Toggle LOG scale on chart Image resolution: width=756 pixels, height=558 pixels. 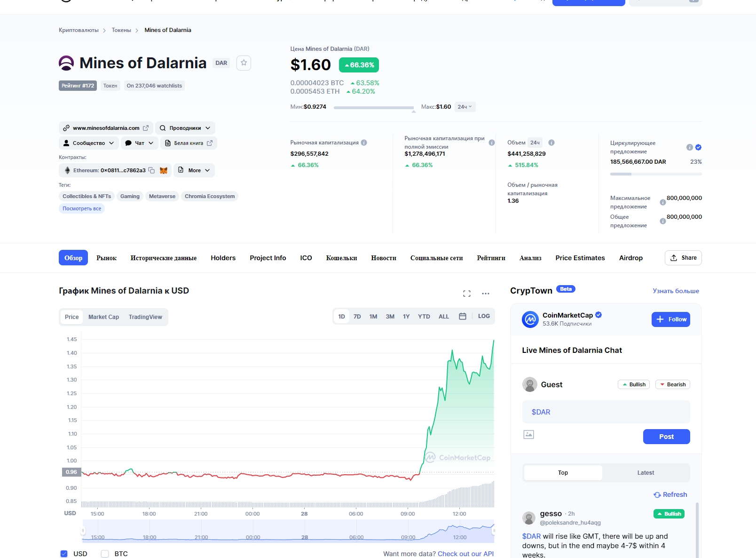pos(484,317)
